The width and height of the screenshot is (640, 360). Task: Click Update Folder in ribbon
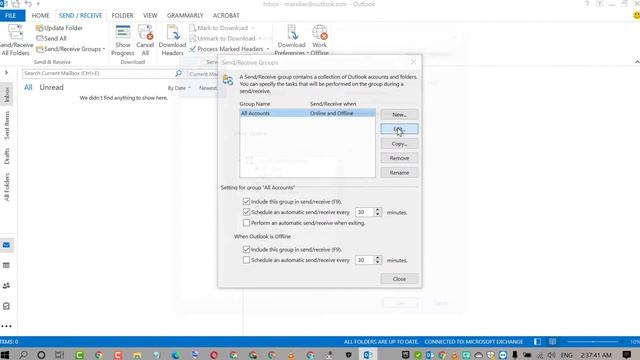(59, 28)
